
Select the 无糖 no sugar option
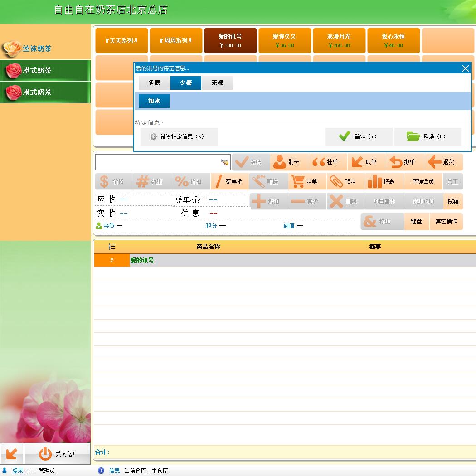[218, 83]
